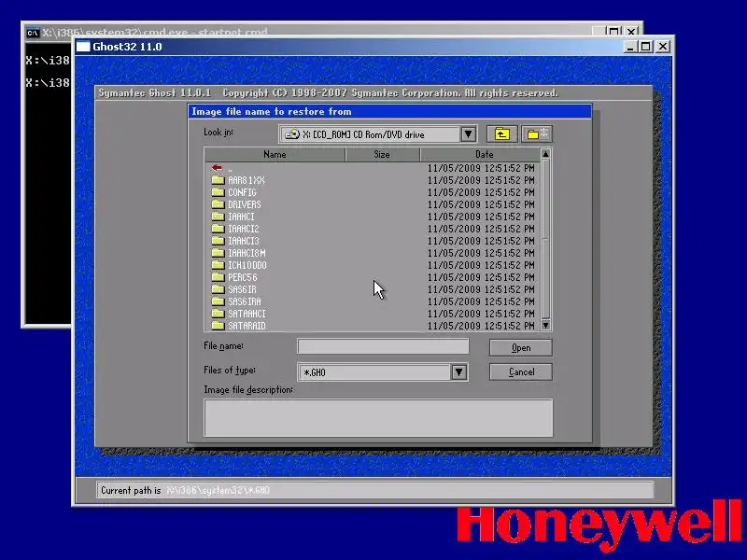The image size is (747, 560).
Task: Minimize the Ghost32 11.0 window
Action: 630,47
